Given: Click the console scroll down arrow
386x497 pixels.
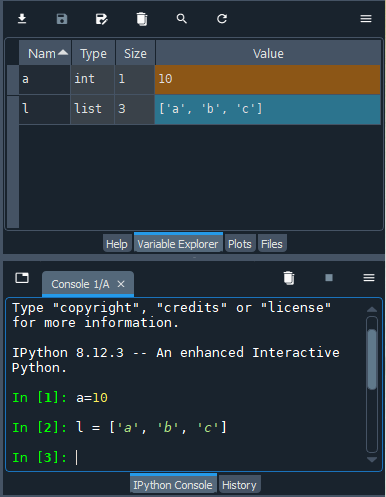Looking at the screenshot, I should click(372, 460).
